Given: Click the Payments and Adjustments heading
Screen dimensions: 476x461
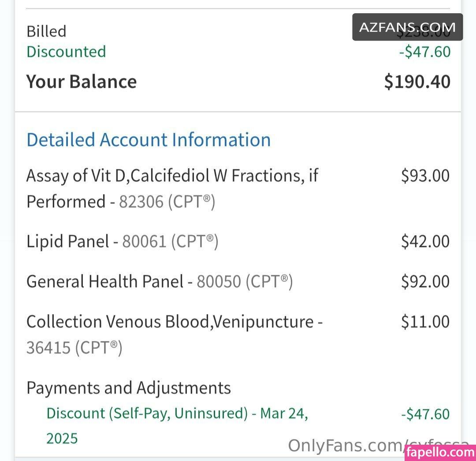Looking at the screenshot, I should coord(129,388).
